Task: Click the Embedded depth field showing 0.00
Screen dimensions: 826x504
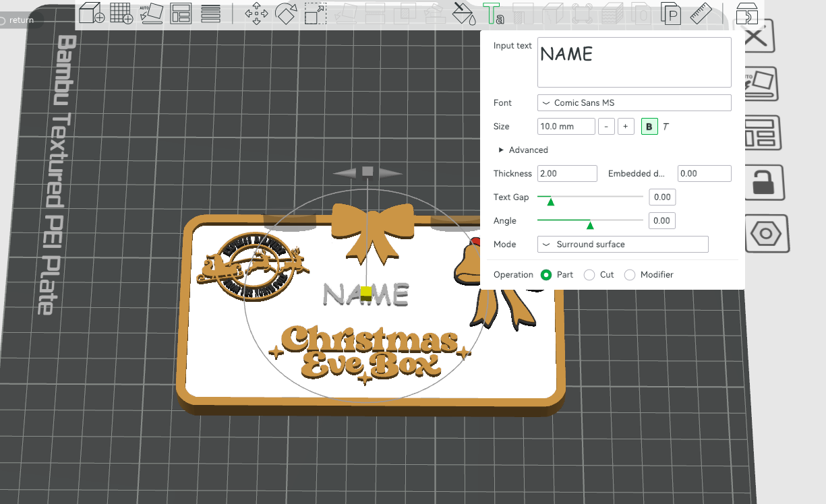Action: click(x=704, y=174)
